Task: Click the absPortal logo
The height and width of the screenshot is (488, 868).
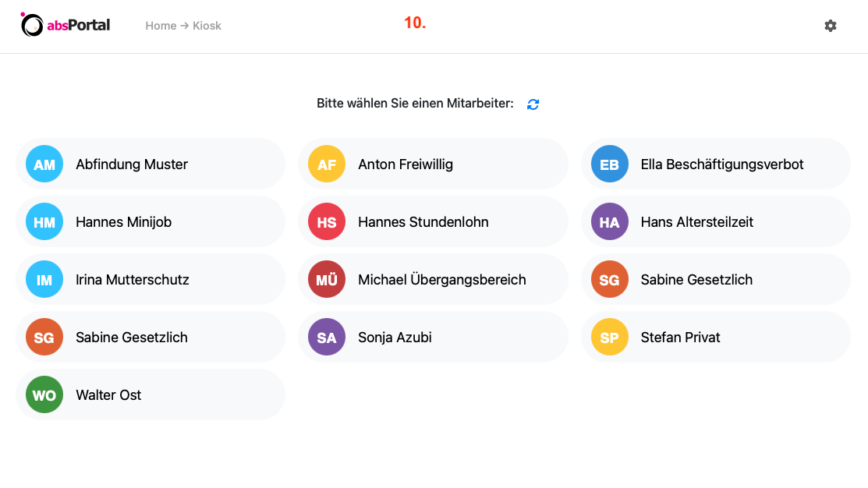Action: 66,25
